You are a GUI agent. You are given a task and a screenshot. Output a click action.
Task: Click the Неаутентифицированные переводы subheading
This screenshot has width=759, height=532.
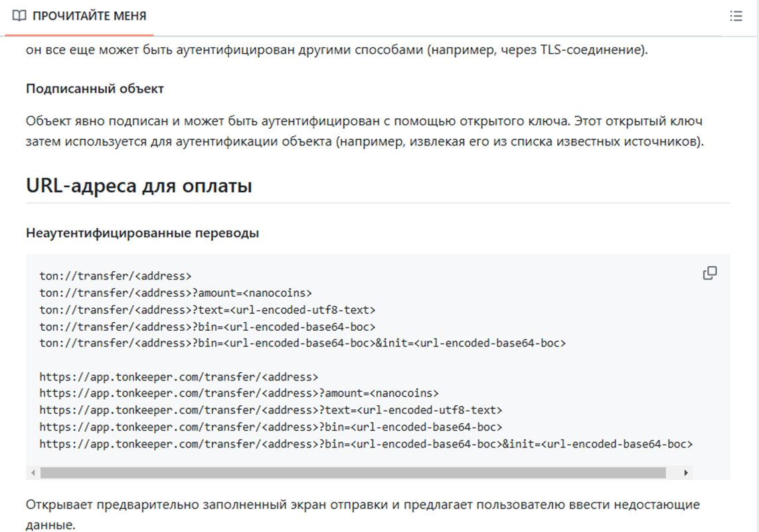pos(142,233)
